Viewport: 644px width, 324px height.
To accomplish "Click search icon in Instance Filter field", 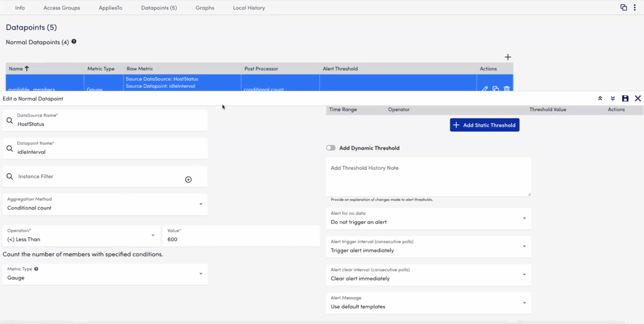I will 10,176.
